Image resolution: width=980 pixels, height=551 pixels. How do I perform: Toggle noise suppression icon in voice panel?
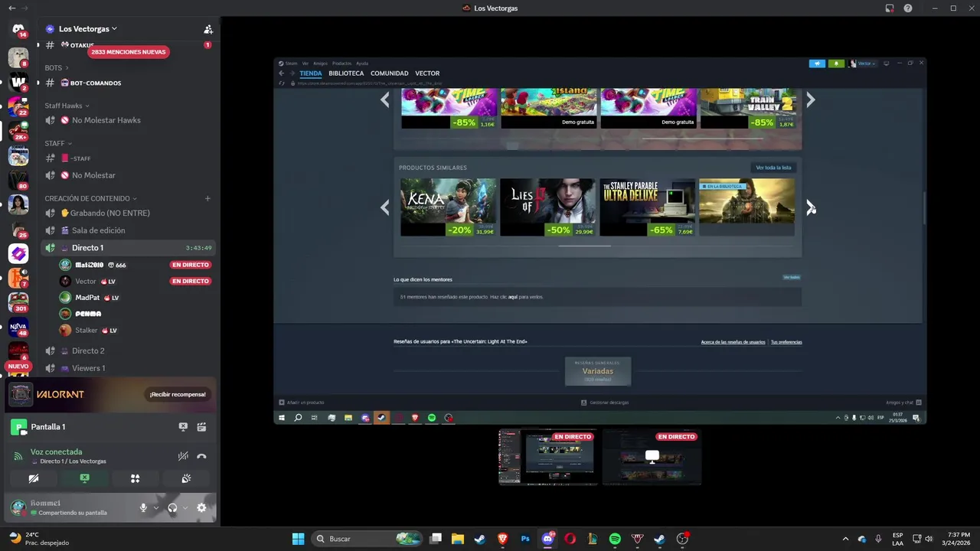[x=183, y=456]
